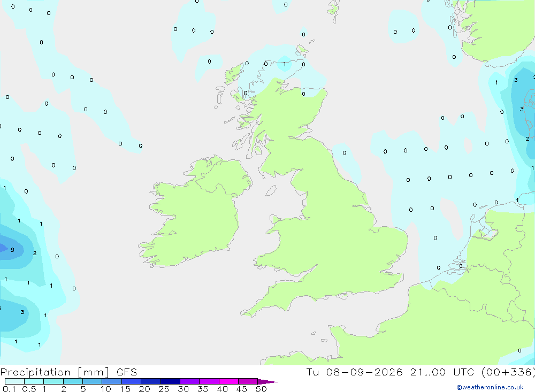
Task: Click the "Tu 08-09-2026 21.00 UTC" timestamp
Action: click(392, 372)
